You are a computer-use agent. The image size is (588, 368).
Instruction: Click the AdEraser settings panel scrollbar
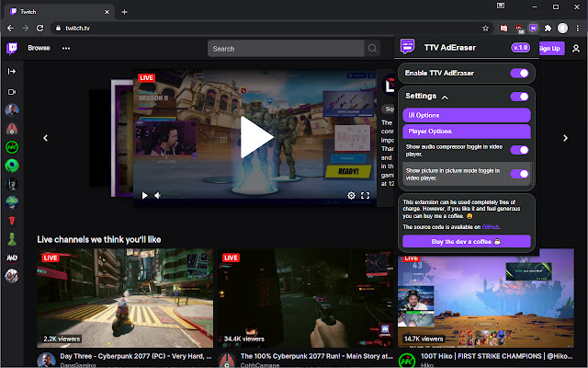532,174
